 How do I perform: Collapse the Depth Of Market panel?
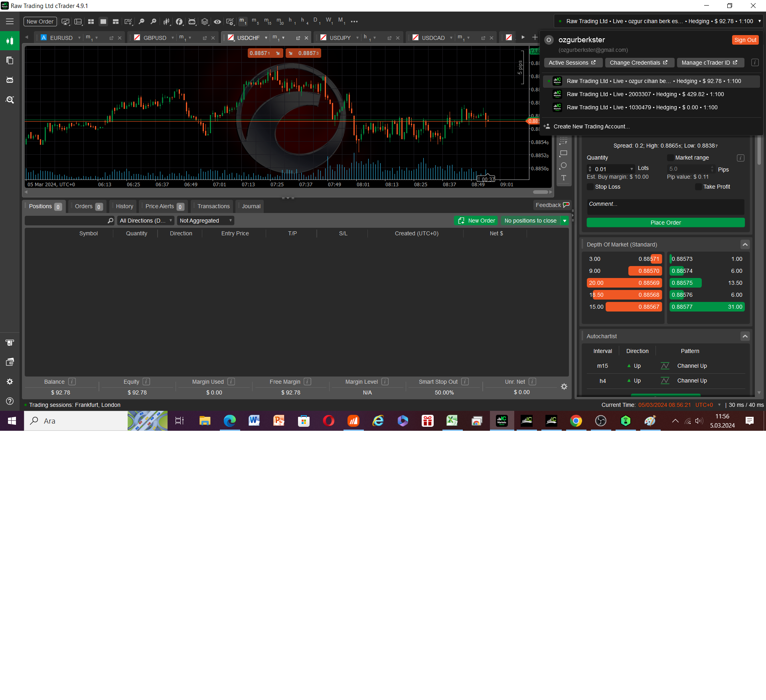point(745,245)
